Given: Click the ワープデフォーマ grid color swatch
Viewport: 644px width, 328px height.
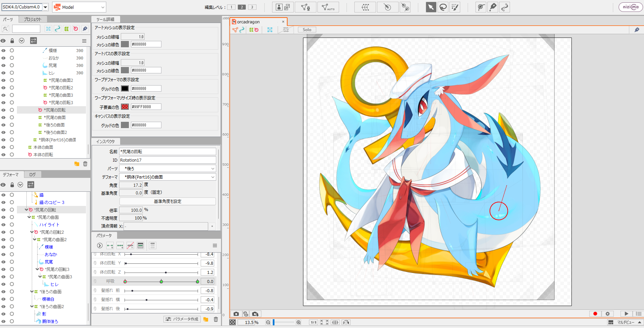Looking at the screenshot, I should tap(125, 89).
